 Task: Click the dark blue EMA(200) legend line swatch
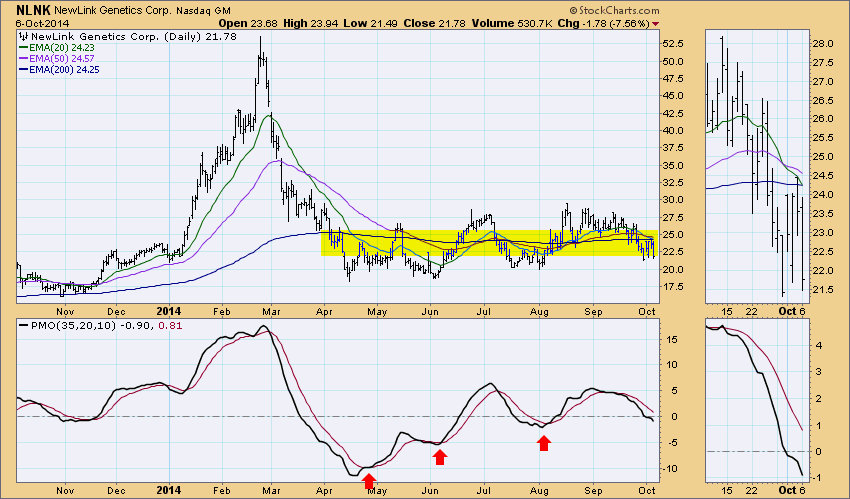click(x=23, y=69)
